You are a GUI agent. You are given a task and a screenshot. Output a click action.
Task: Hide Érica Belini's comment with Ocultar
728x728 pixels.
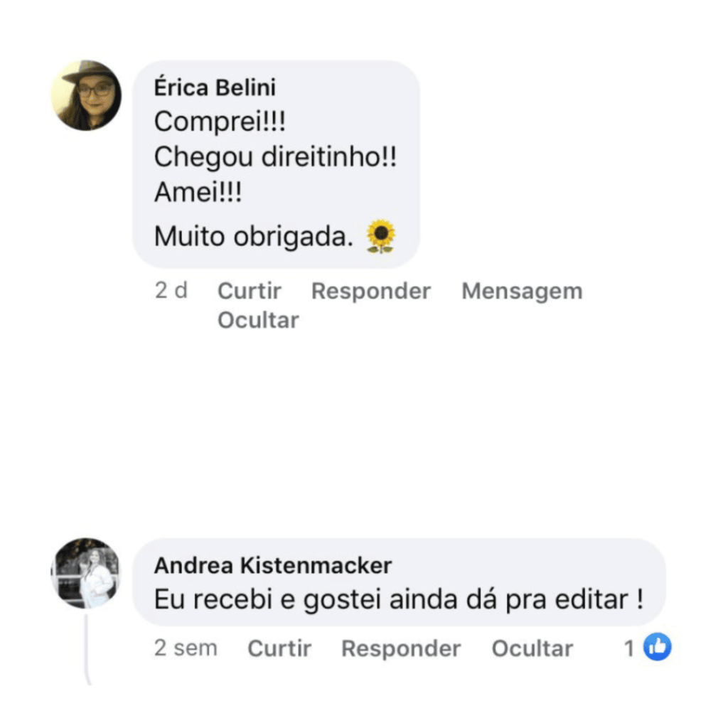(x=258, y=320)
